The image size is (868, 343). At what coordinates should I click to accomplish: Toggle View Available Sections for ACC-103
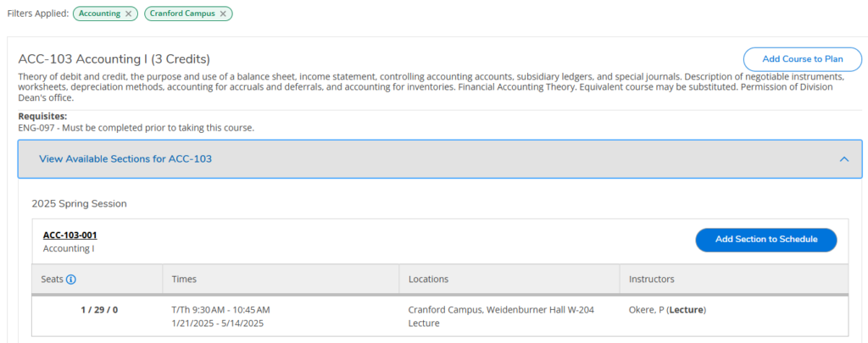[x=125, y=158]
